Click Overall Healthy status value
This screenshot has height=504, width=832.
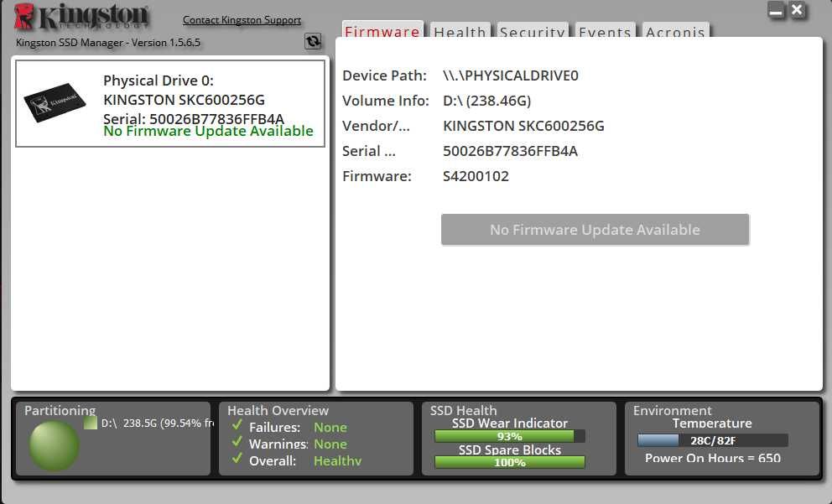coord(337,460)
